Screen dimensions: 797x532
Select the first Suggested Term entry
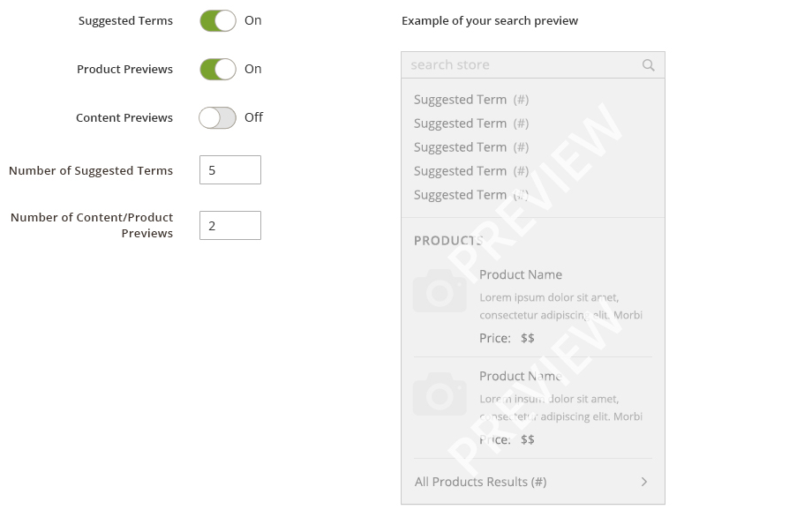[x=471, y=100]
